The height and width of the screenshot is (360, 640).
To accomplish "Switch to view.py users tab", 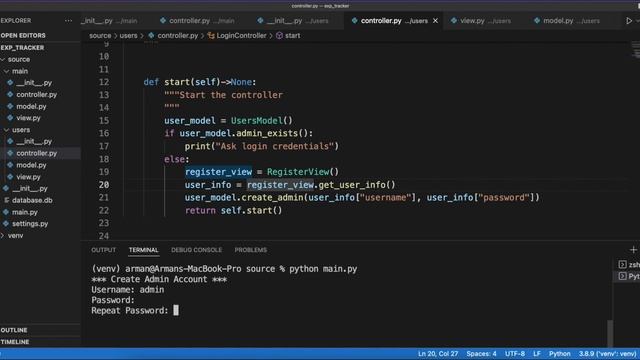I will [481, 20].
